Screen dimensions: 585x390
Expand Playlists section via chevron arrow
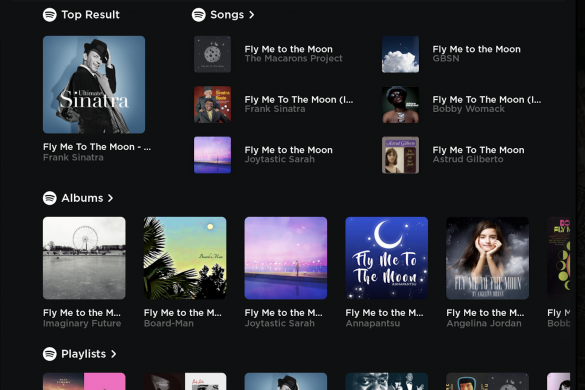point(113,354)
